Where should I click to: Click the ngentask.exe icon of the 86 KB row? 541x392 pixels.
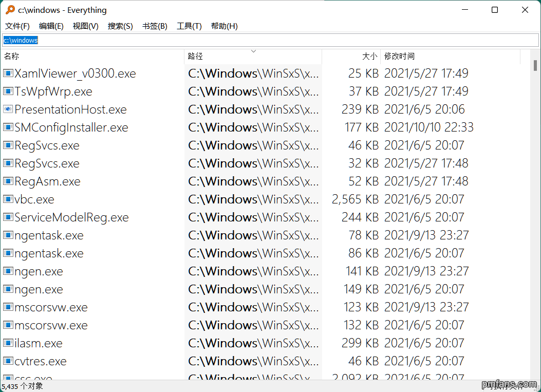[8, 253]
